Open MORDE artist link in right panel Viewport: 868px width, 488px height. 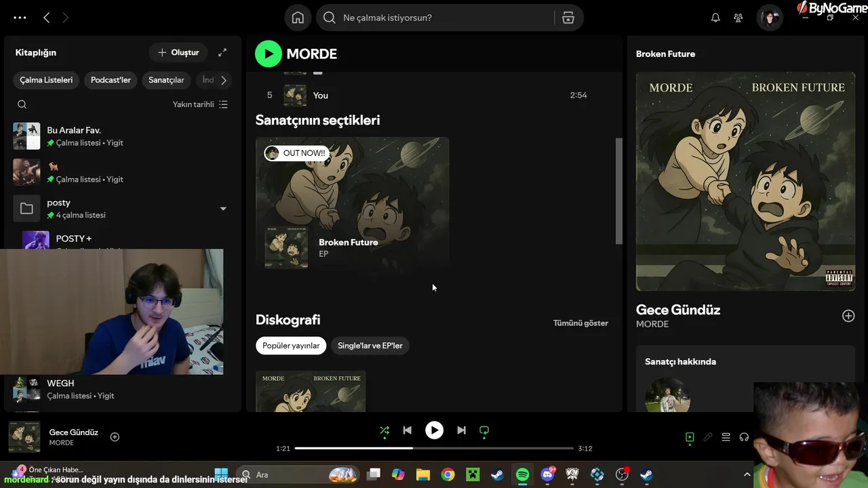652,324
